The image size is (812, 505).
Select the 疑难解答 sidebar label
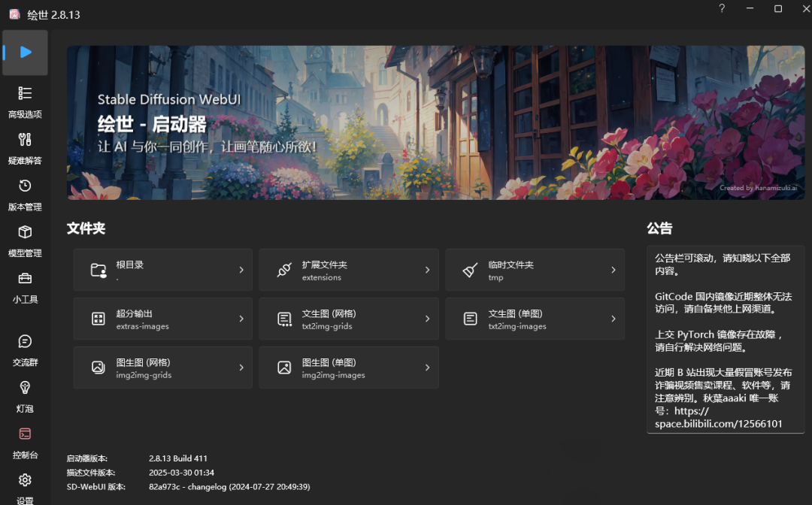[x=25, y=160]
